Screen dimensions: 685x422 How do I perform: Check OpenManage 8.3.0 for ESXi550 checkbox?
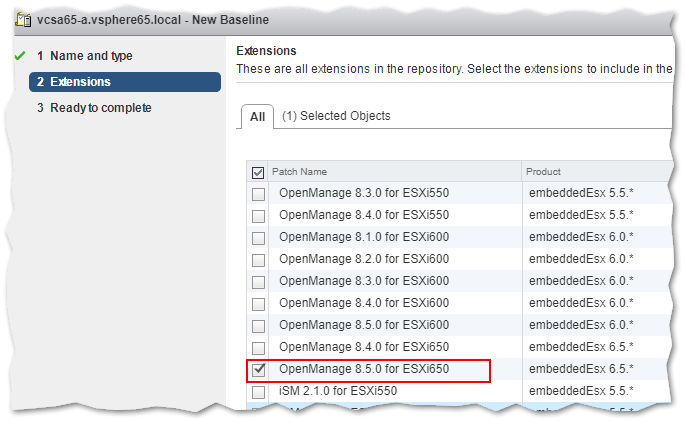258,194
